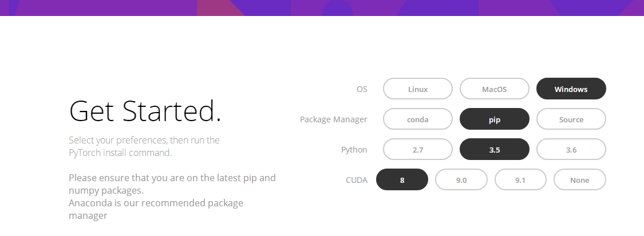
Task: Select Linux as the OS
Action: 418,89
